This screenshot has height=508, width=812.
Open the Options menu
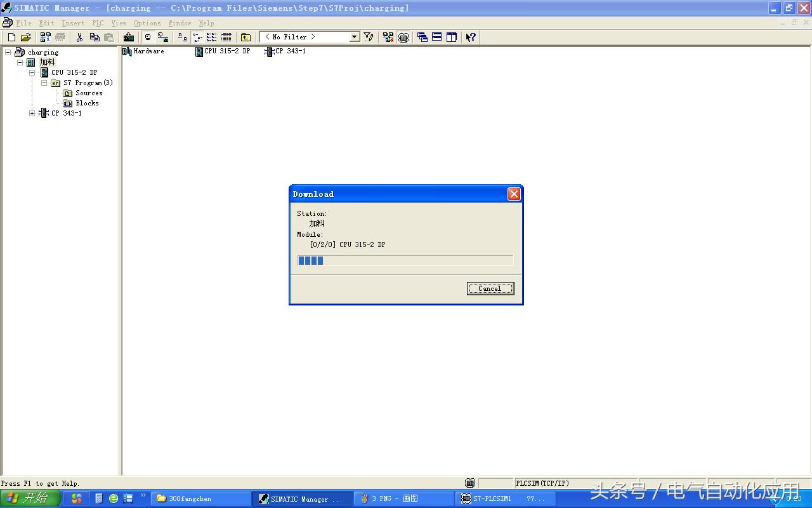pos(147,23)
